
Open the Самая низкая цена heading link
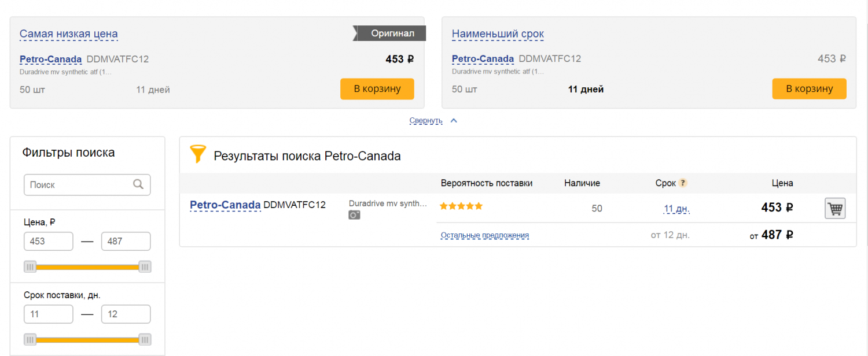pyautogui.click(x=69, y=34)
